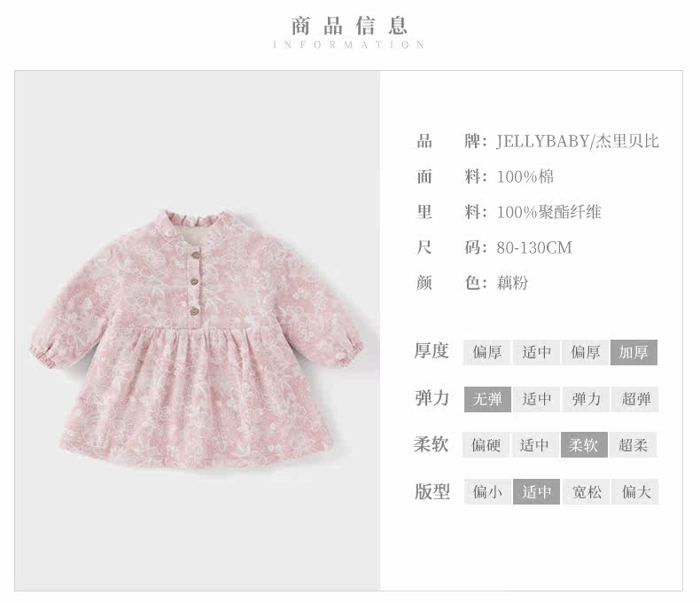Select 弹力 option in the elasticity row
700x603 pixels.
click(586, 399)
